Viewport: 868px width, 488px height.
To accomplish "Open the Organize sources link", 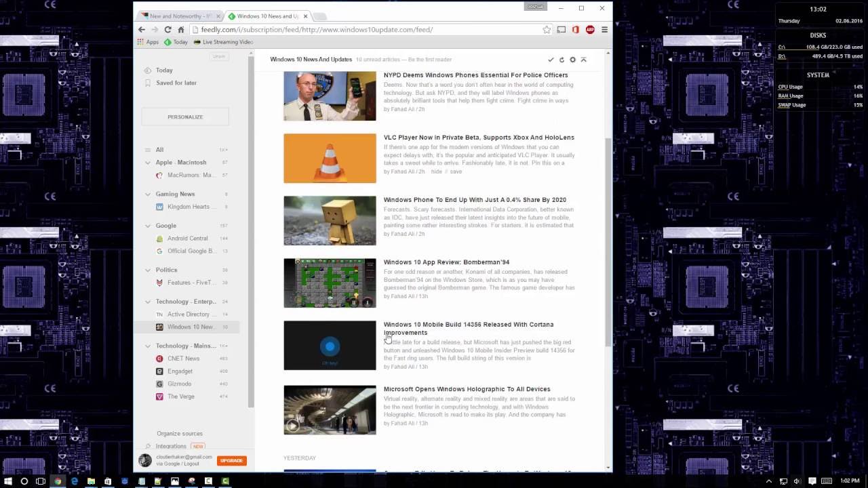I will (180, 434).
